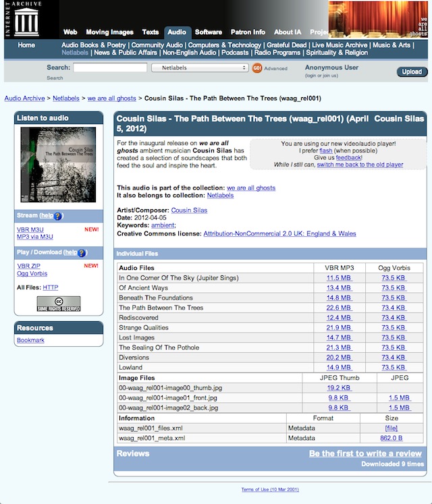This screenshot has height=504, width=432.
Task: Open Cousin Silas artist link
Action: pos(189,211)
